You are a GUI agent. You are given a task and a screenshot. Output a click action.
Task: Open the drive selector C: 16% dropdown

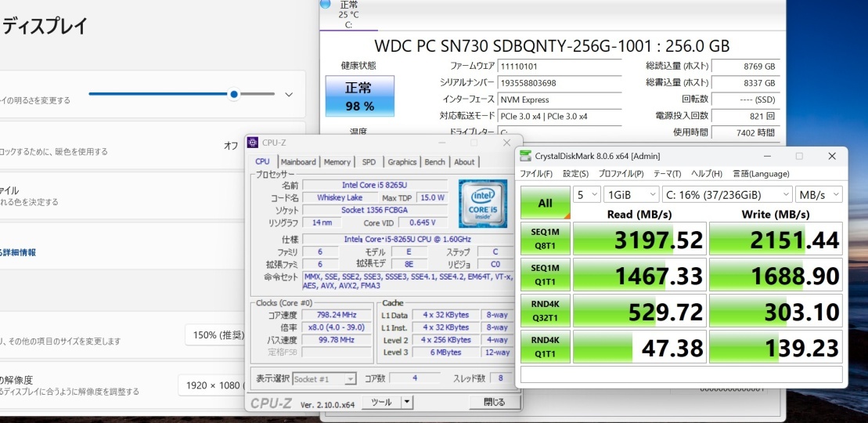click(727, 194)
